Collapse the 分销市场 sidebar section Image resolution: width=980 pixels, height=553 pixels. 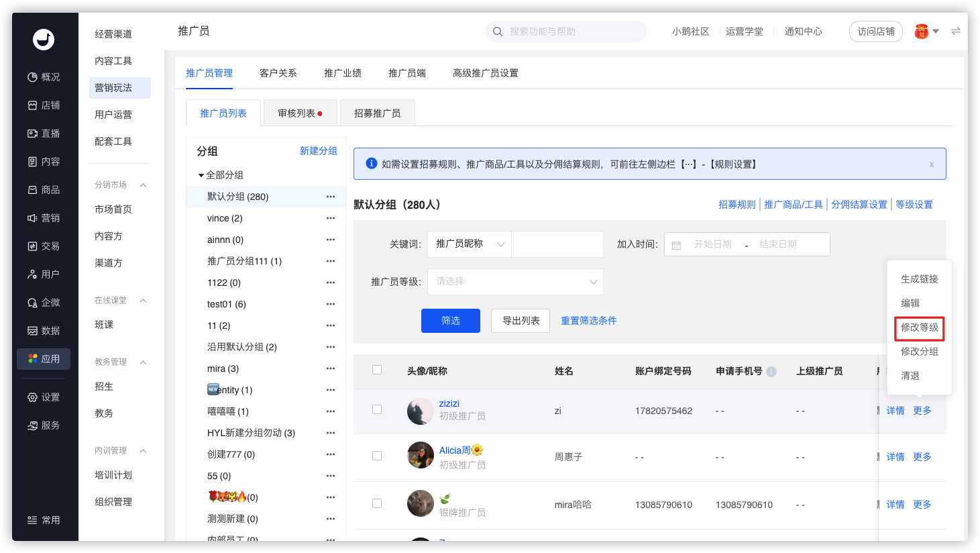click(143, 185)
